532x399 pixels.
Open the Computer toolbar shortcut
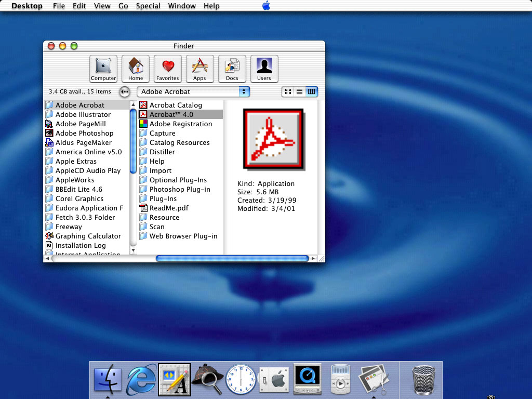[103, 69]
